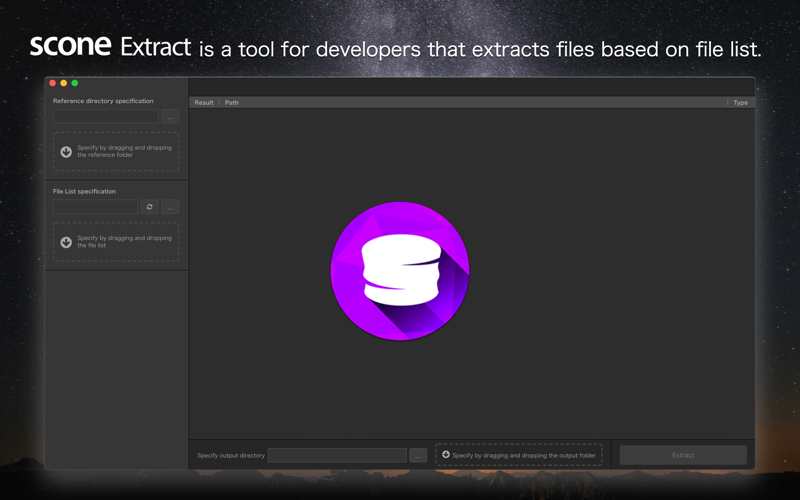
Task: Click the reference directory path input field
Action: pyautogui.click(x=106, y=117)
